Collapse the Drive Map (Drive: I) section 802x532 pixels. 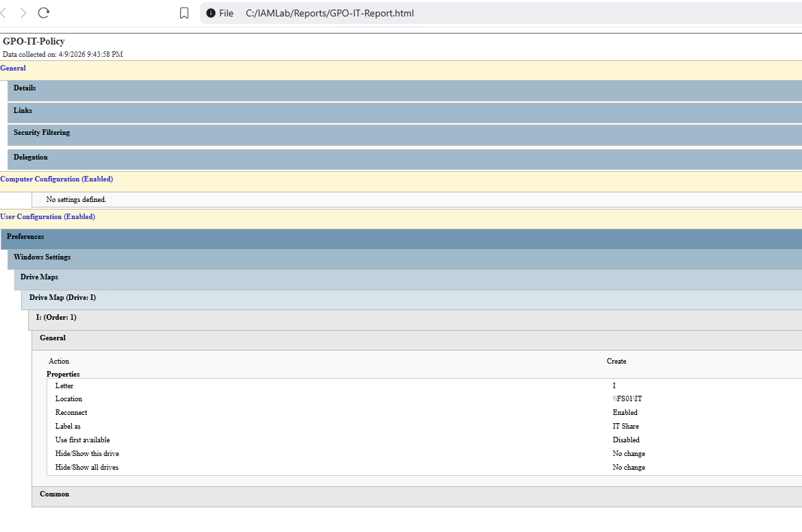tap(62, 298)
